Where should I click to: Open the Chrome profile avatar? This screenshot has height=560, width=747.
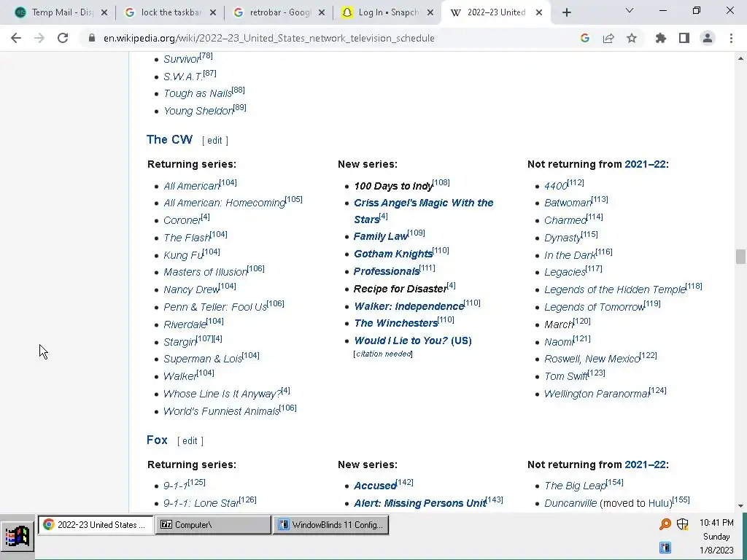click(x=708, y=38)
